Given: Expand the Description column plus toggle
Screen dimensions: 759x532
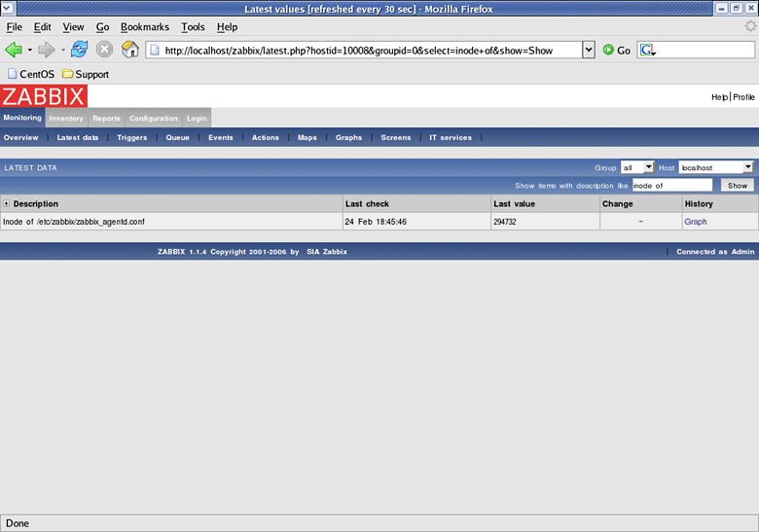Looking at the screenshot, I should [x=7, y=204].
